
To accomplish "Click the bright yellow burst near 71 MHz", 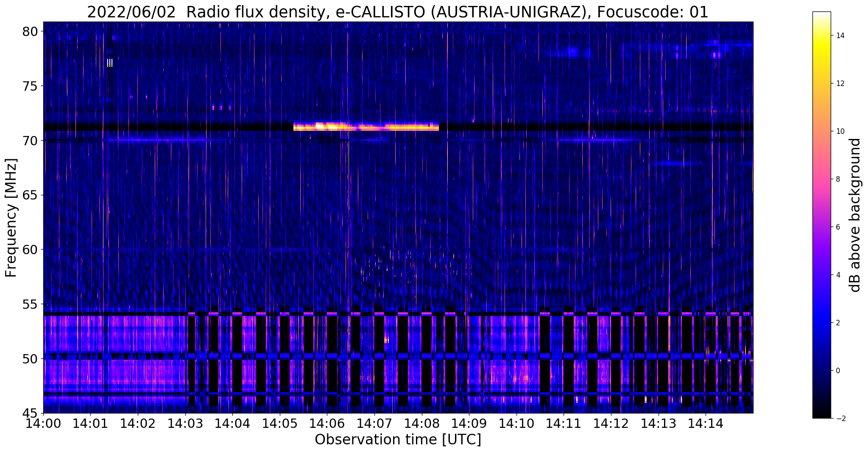I will (x=366, y=126).
